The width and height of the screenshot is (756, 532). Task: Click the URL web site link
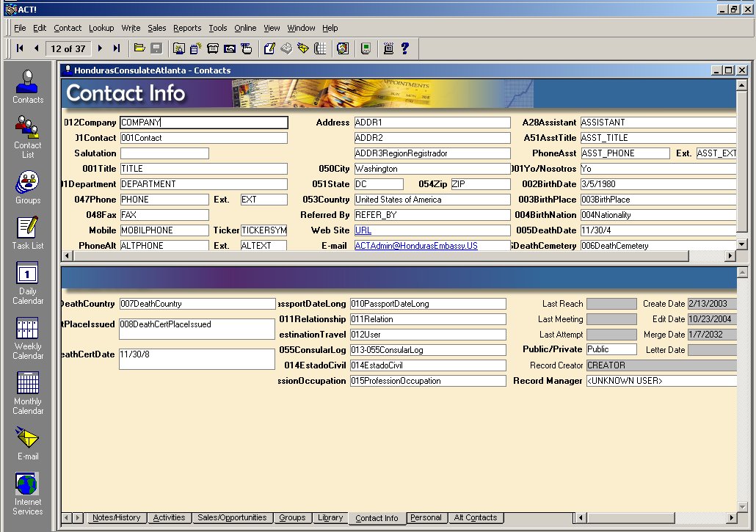pyautogui.click(x=363, y=230)
